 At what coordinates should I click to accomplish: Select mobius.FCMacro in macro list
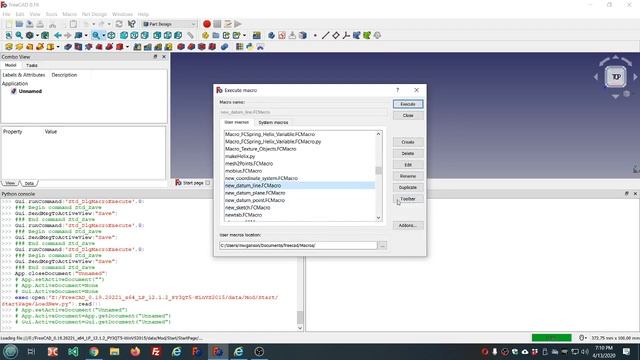[299, 171]
